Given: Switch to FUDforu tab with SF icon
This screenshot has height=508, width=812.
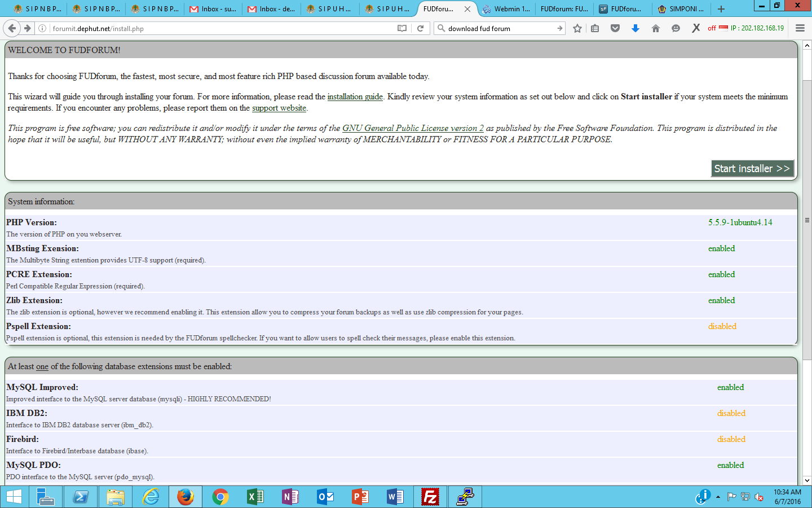Looking at the screenshot, I should pos(622,9).
